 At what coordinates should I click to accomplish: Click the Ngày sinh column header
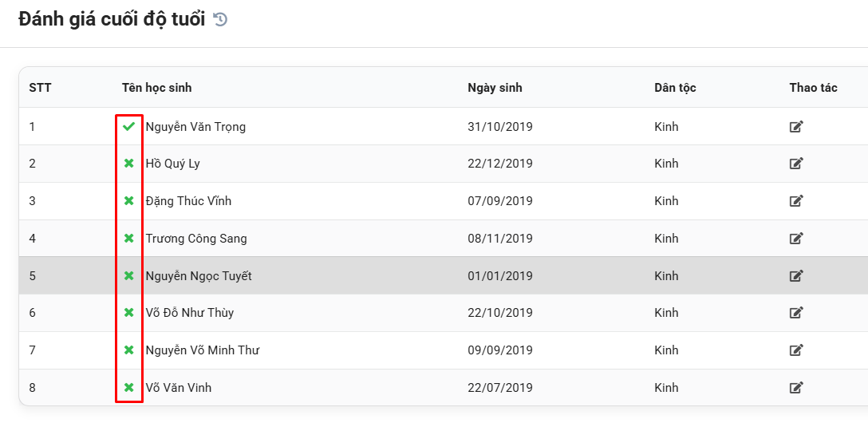495,88
